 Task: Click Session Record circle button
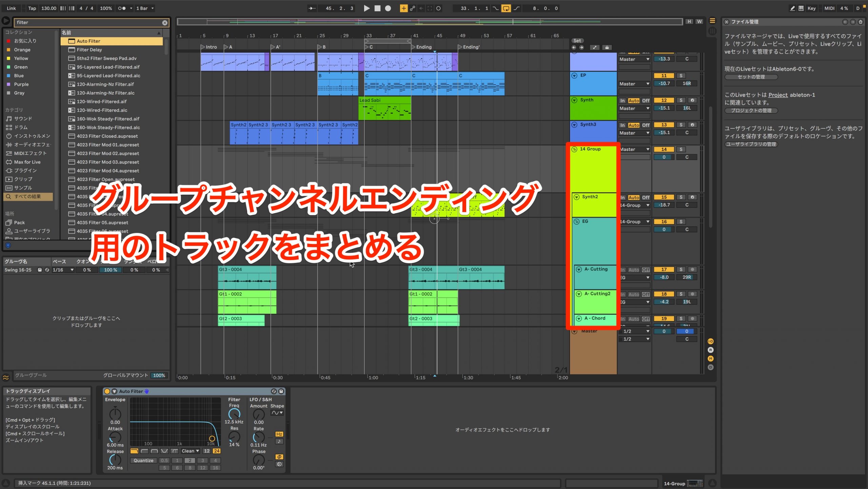tap(438, 8)
